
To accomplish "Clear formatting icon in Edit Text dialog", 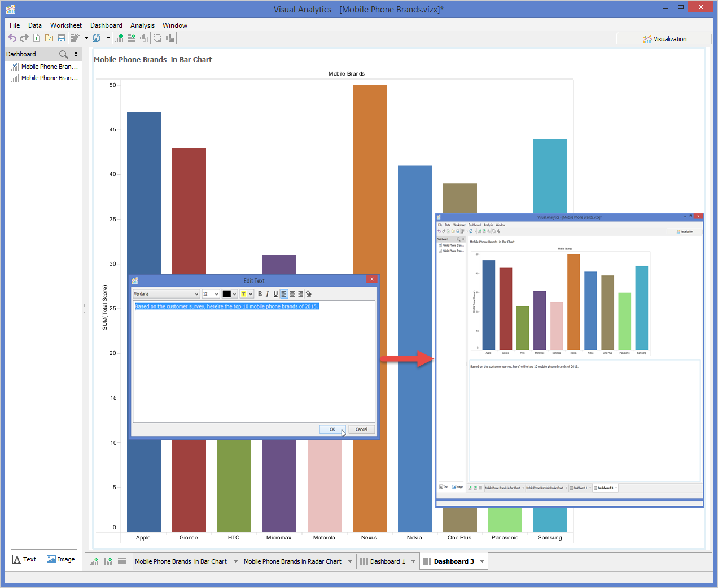I will [x=309, y=294].
